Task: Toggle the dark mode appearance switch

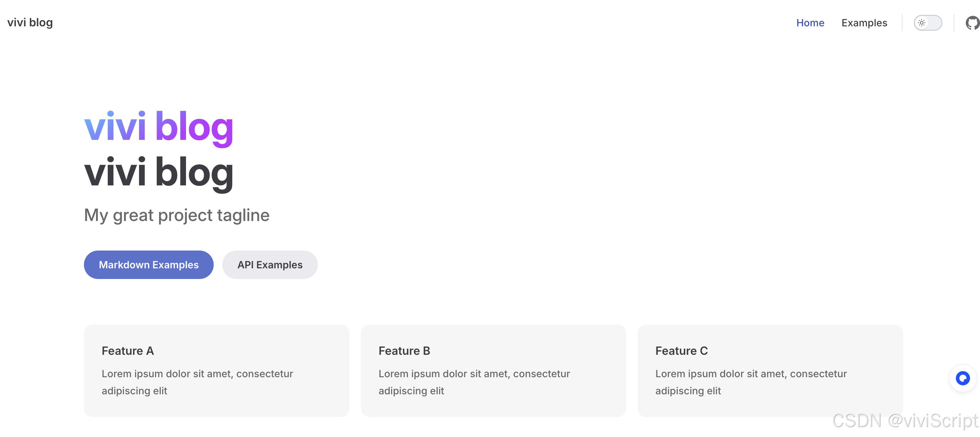Action: point(928,23)
